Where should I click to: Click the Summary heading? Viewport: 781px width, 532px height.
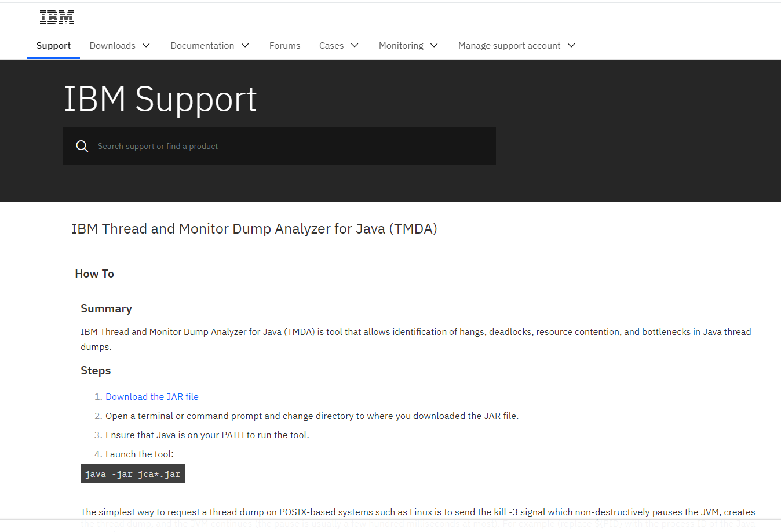click(x=106, y=308)
